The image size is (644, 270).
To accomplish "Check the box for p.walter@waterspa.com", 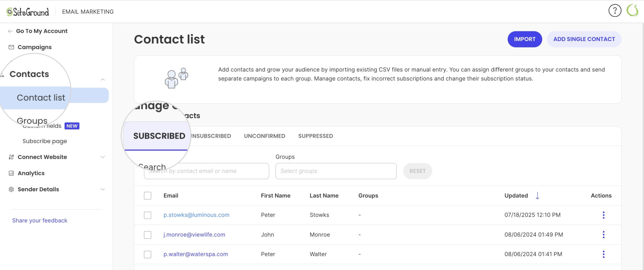I will click(x=148, y=254).
